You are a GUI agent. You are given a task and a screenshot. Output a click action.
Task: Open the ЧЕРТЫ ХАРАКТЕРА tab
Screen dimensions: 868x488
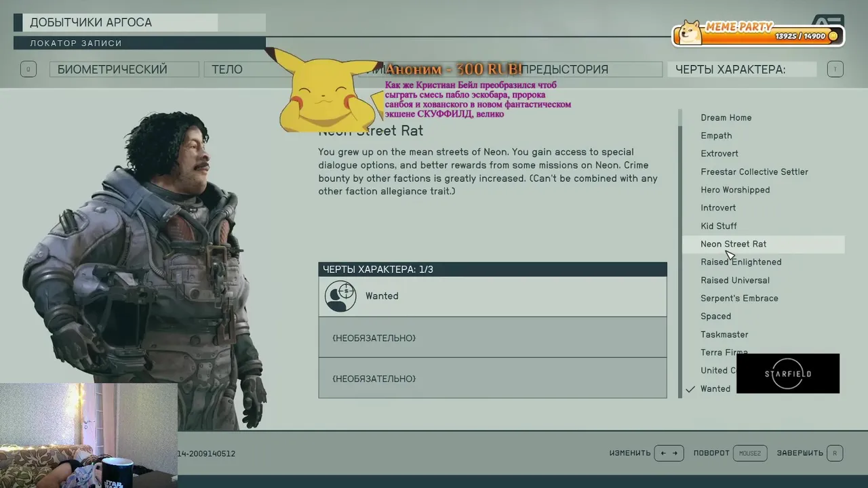point(742,69)
